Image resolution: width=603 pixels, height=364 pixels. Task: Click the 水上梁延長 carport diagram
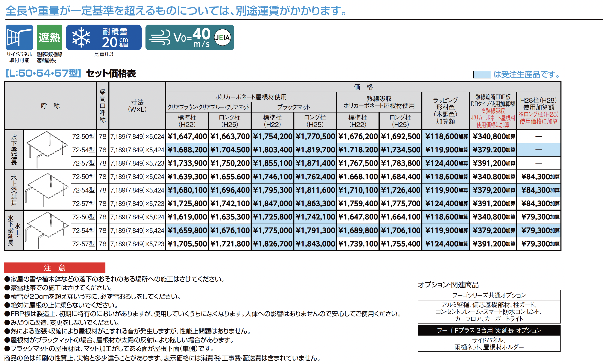tap(47, 190)
